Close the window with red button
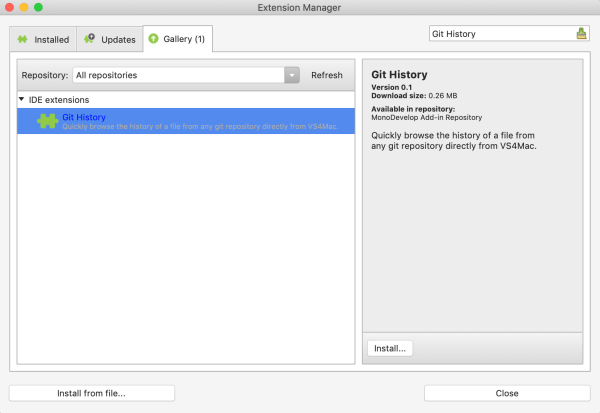Screen dimensions: 600x413 (x=11, y=7)
